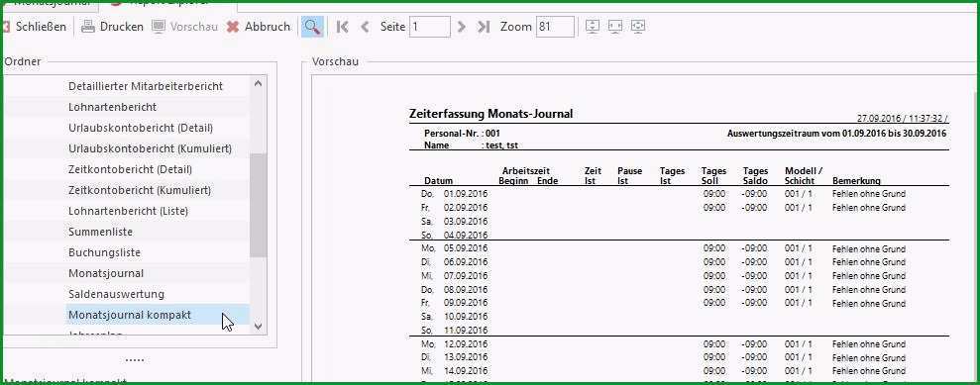Click the red X Abbruch icon

[x=233, y=27]
